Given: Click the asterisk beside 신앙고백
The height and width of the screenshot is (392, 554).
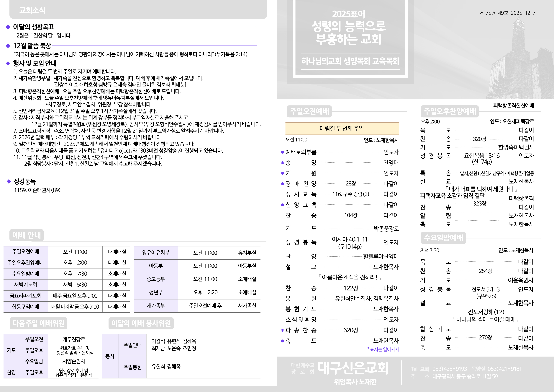Looking at the screenshot, I should 282,205.
